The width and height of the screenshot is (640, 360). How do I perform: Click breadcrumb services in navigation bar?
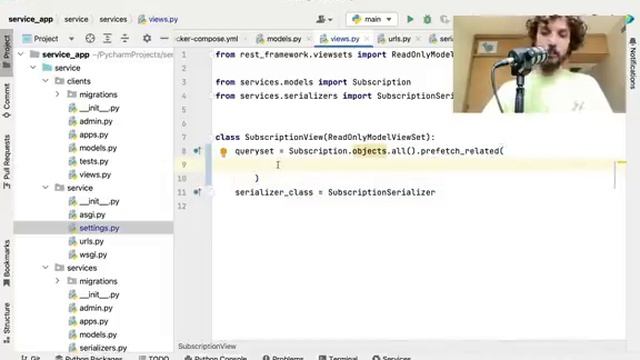113,19
